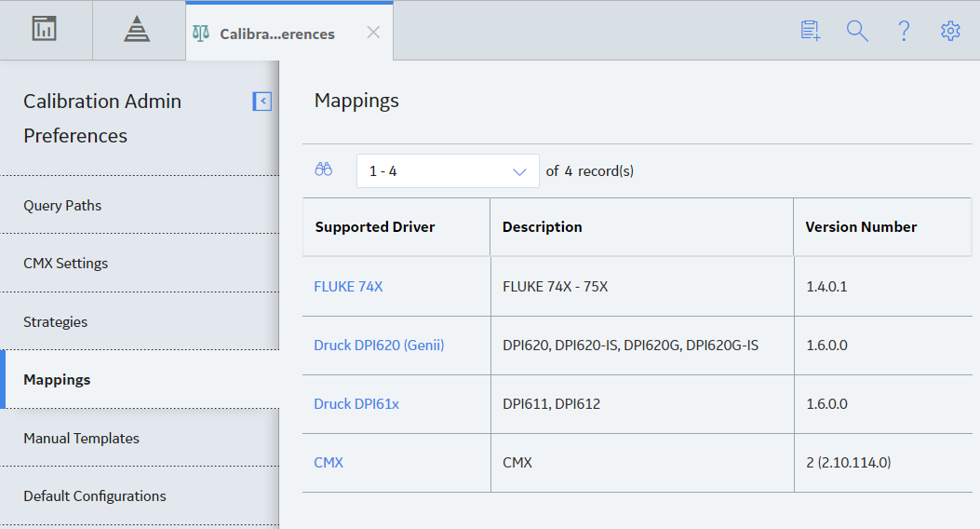Open the search magnifier icon
Screen dimensions: 980x529
[857, 30]
